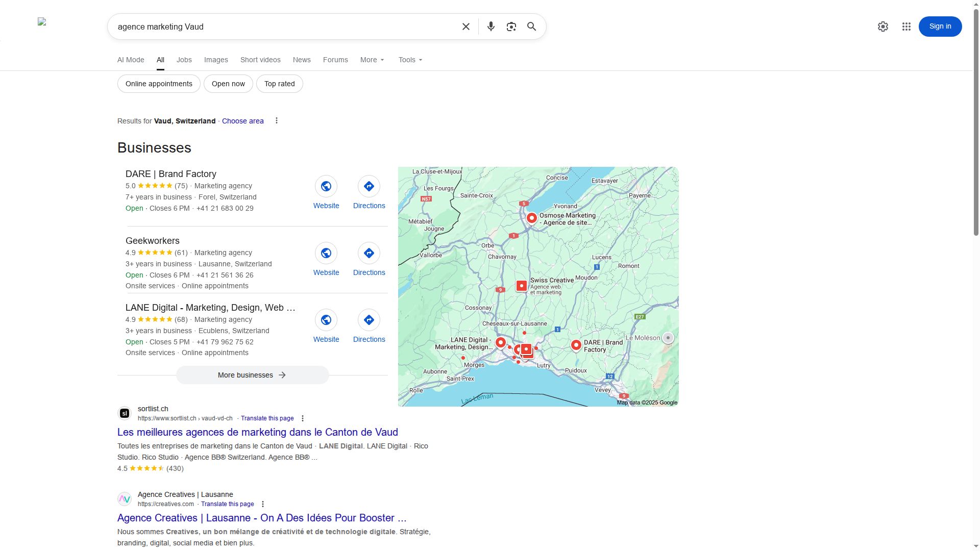
Task: Click the search magnifier icon
Action: 531,26
